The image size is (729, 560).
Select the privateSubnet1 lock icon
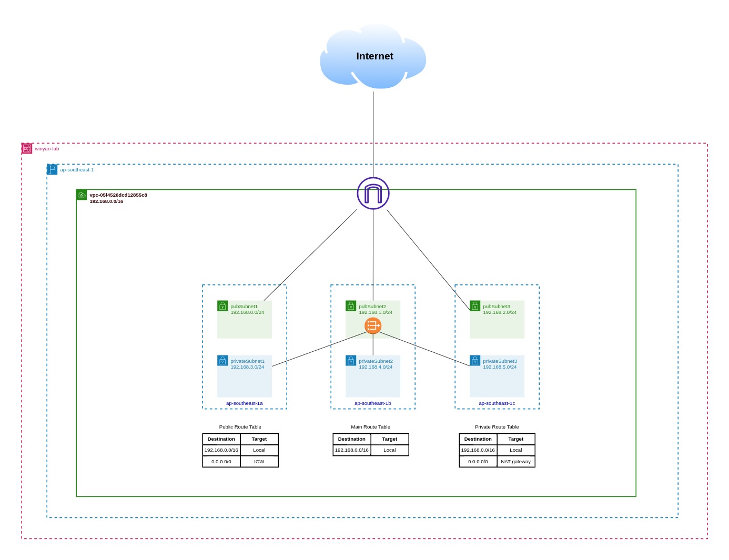pos(222,361)
